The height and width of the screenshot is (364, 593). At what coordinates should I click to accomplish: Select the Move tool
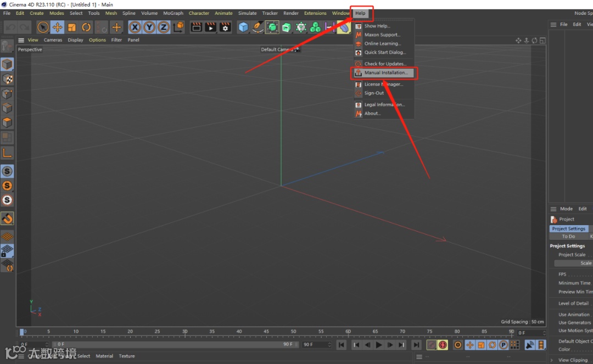pyautogui.click(x=57, y=27)
